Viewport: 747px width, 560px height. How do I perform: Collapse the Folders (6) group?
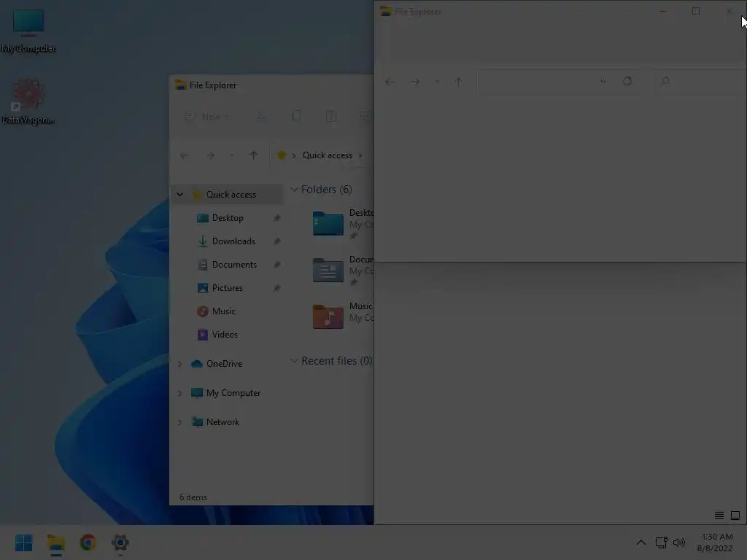coord(294,190)
